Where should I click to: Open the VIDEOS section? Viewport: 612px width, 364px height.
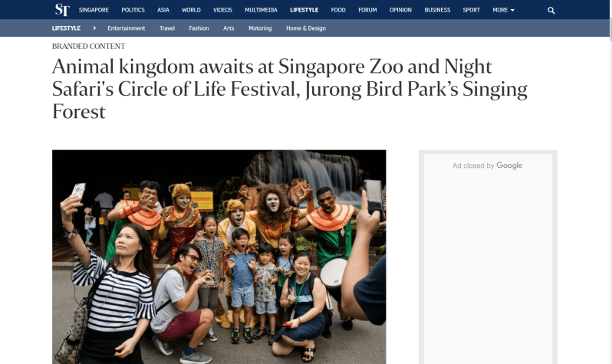click(223, 10)
